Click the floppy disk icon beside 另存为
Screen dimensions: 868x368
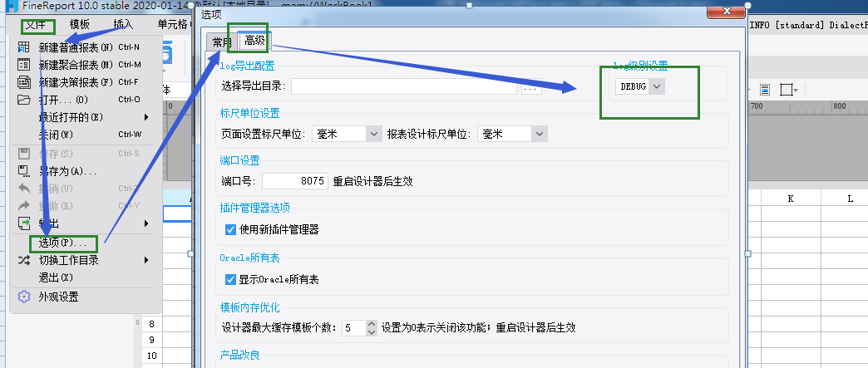pos(24,171)
